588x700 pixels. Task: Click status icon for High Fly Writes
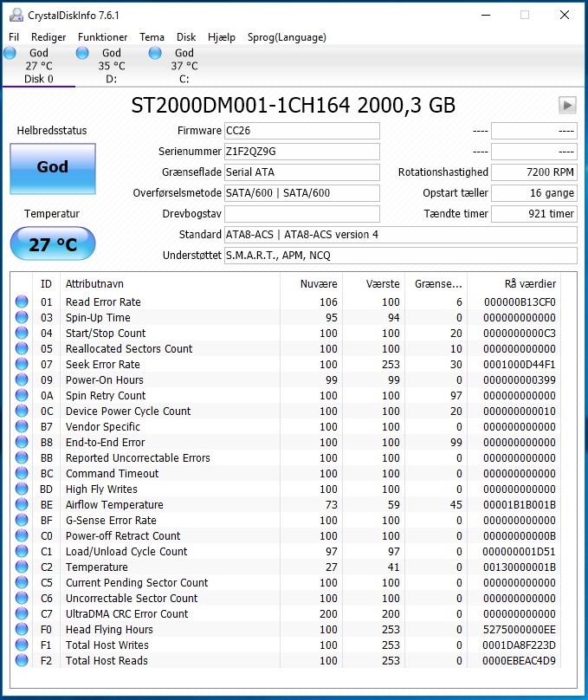(22, 489)
